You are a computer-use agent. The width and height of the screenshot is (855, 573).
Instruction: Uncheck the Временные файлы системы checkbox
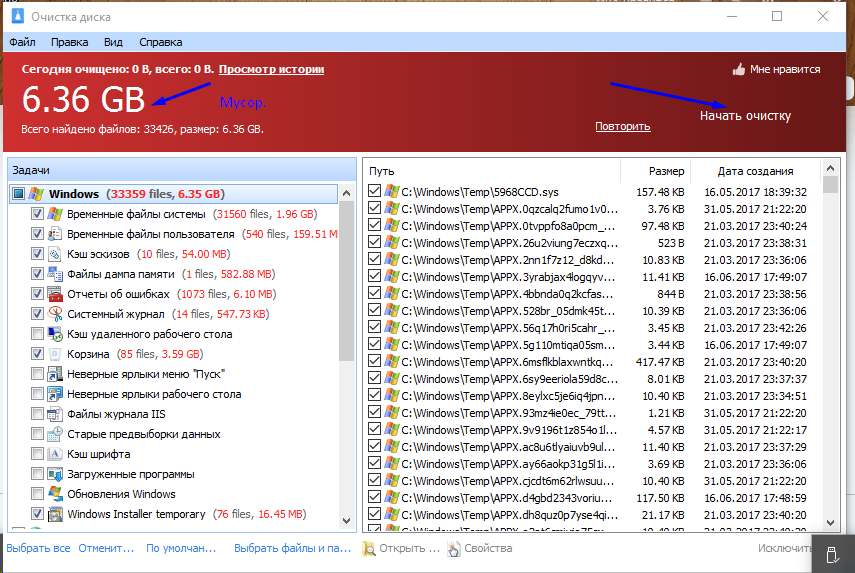(37, 214)
